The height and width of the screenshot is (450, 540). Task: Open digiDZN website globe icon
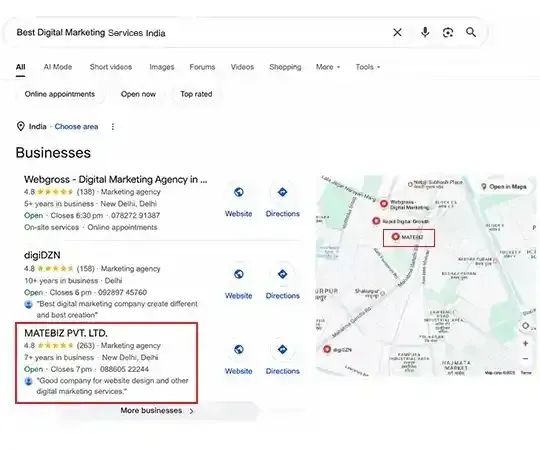(239, 274)
